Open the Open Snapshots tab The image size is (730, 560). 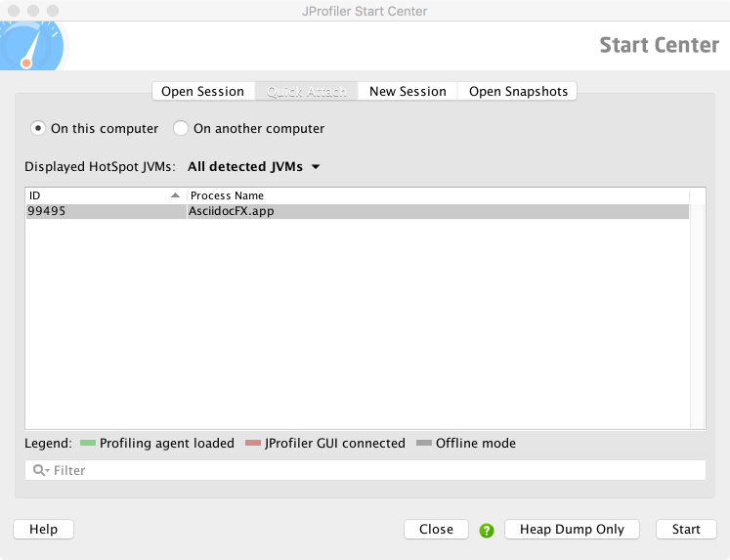click(518, 91)
